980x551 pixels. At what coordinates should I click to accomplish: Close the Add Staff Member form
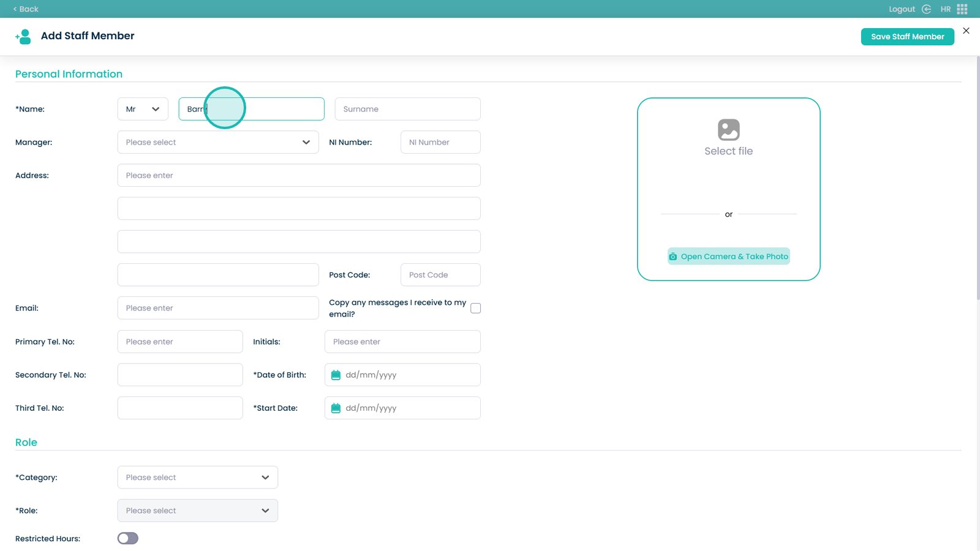pos(966,31)
